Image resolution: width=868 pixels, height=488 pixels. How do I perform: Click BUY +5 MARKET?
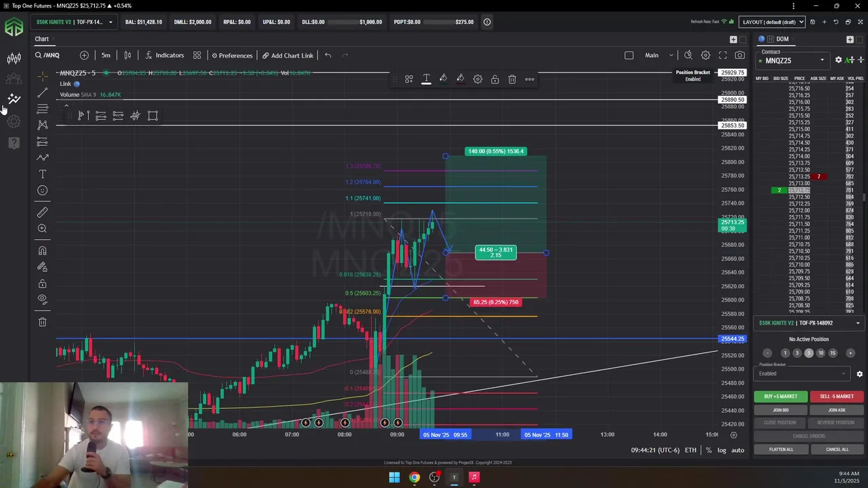[781, 396]
